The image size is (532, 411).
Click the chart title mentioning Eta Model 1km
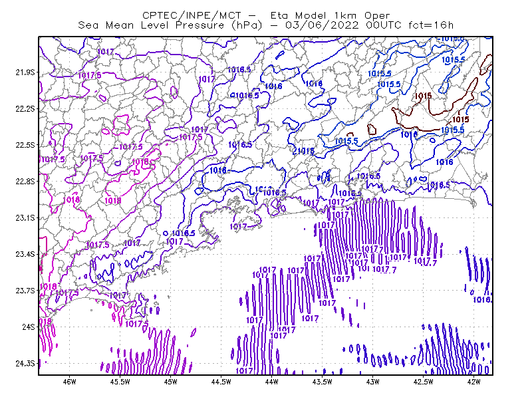(x=266, y=15)
